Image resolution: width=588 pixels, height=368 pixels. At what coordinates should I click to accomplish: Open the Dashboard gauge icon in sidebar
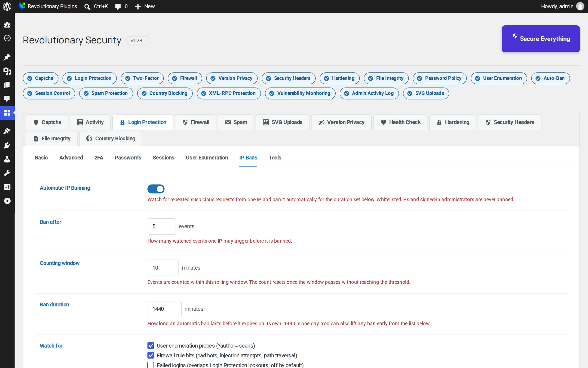tap(7, 25)
